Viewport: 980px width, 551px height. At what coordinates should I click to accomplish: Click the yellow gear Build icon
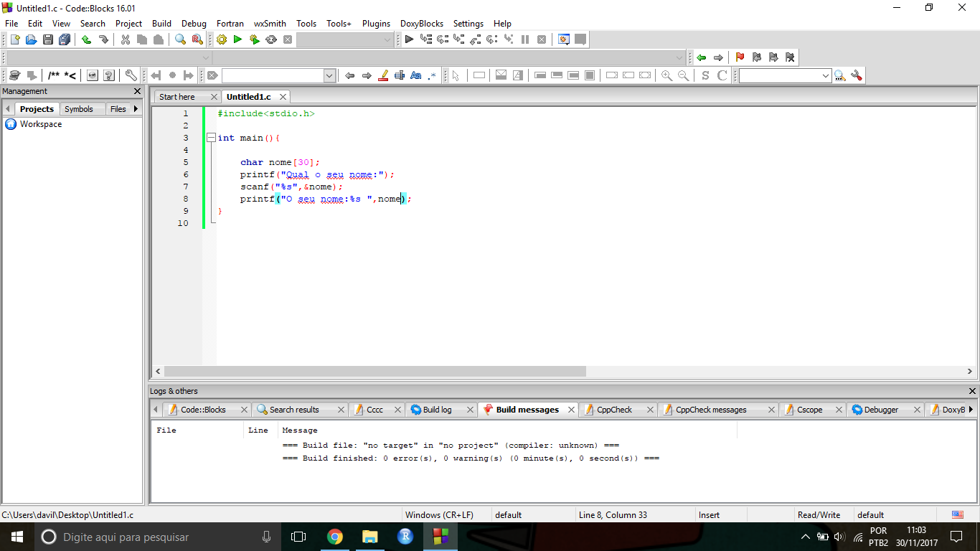coord(221,39)
